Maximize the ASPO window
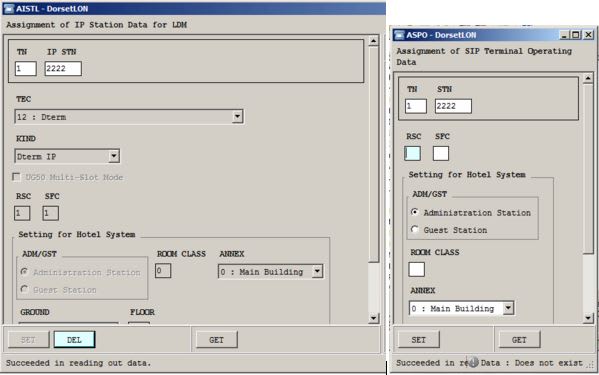Screen dimensions: 599x375 coord(576,35)
